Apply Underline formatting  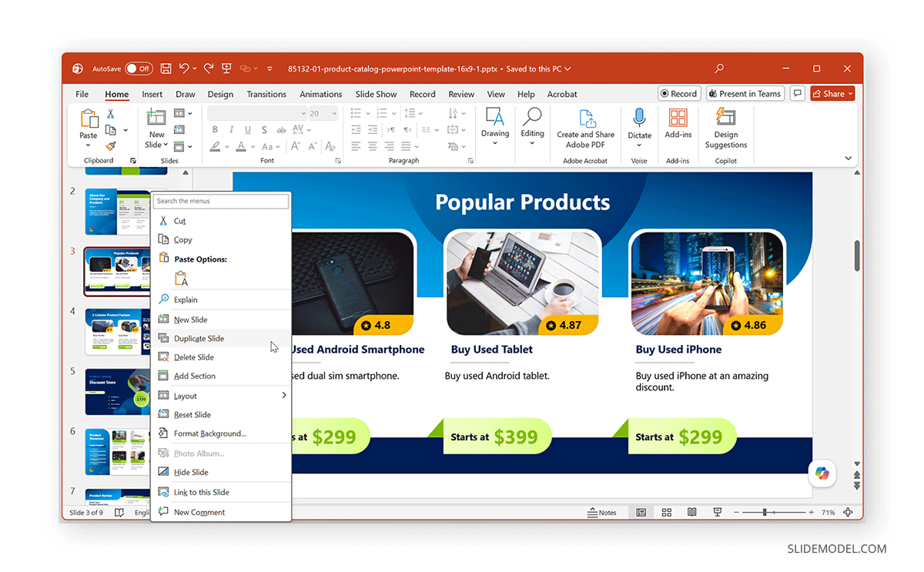tap(247, 129)
